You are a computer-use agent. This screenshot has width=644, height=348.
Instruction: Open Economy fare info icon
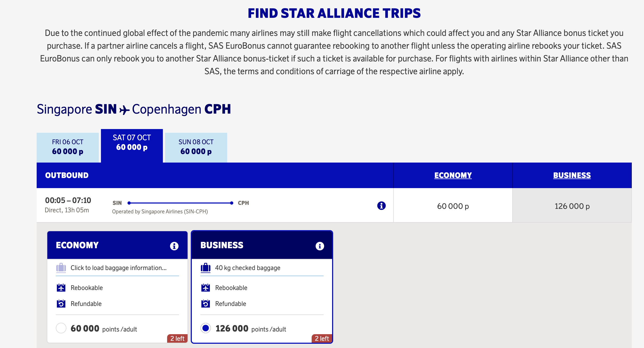tap(174, 246)
